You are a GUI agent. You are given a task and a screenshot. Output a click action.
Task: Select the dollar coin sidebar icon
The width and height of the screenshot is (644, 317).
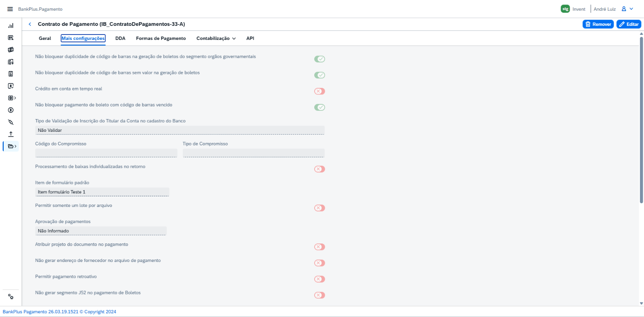tap(11, 110)
